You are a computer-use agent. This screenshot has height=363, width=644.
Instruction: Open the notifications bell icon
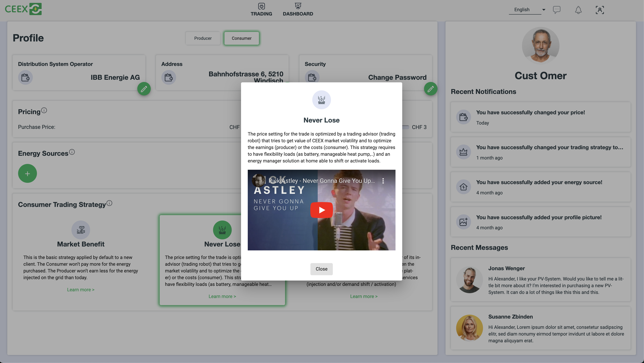578,10
